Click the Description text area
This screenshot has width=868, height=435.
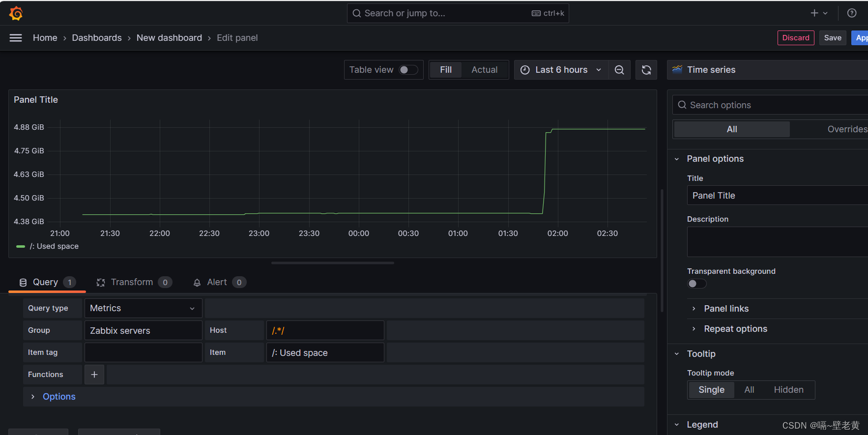tap(778, 242)
